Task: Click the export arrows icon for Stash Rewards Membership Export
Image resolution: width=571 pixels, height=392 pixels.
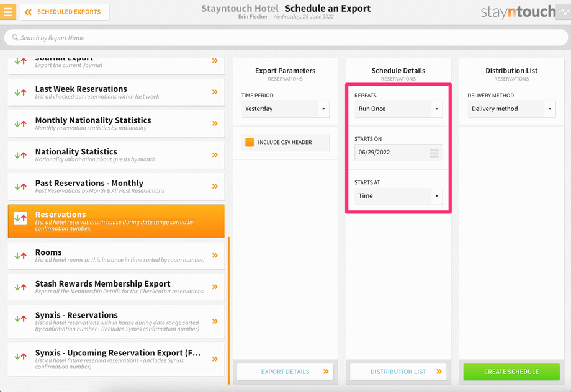Action: click(20, 287)
